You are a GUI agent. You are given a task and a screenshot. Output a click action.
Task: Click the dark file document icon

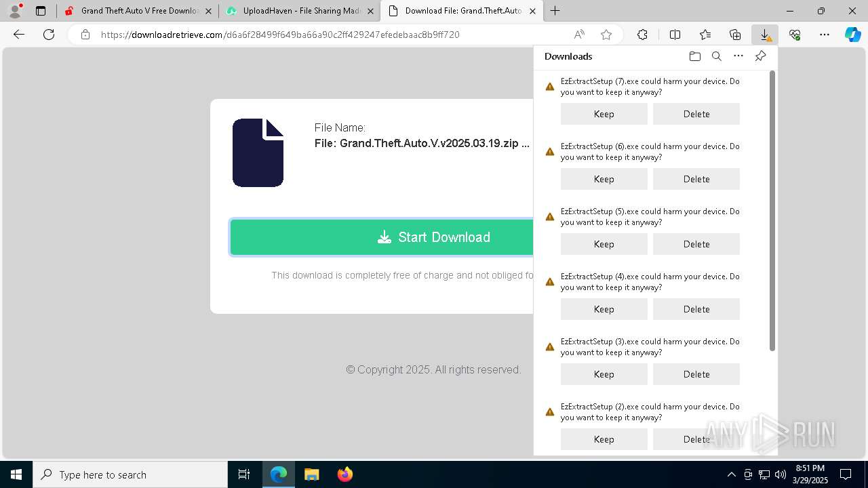click(258, 152)
